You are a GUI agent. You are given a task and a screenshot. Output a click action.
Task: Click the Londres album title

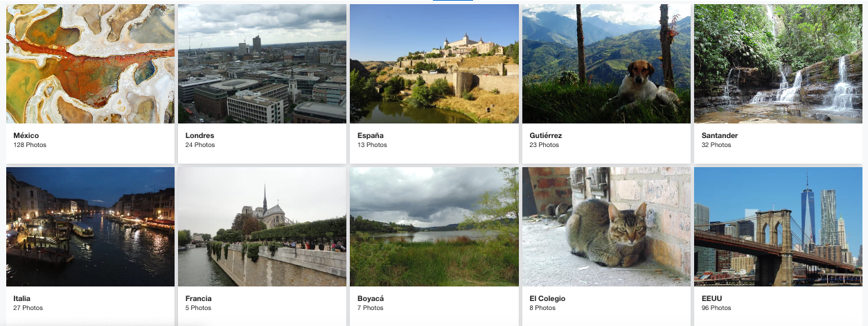pos(200,135)
